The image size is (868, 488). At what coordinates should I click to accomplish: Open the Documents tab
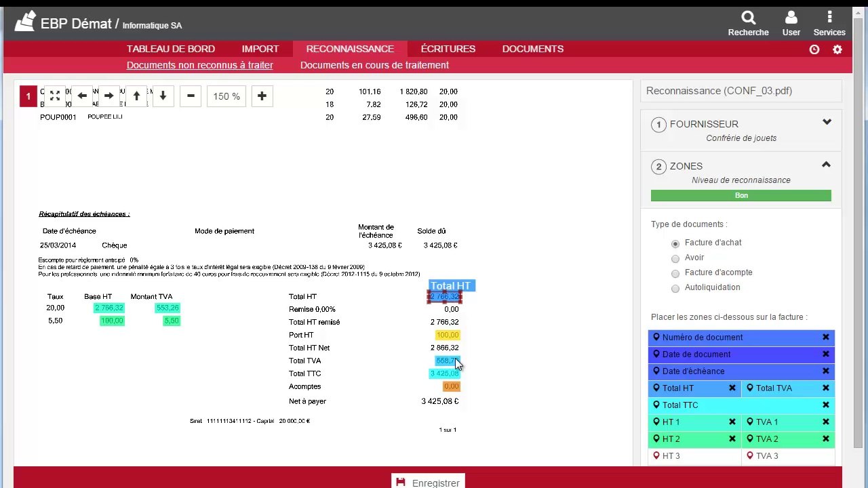point(533,49)
